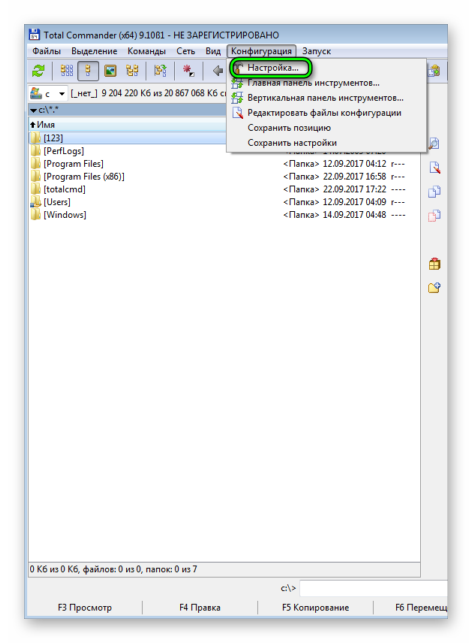Choose the Настройка... menu entry
The image size is (472, 643).
coord(273,68)
